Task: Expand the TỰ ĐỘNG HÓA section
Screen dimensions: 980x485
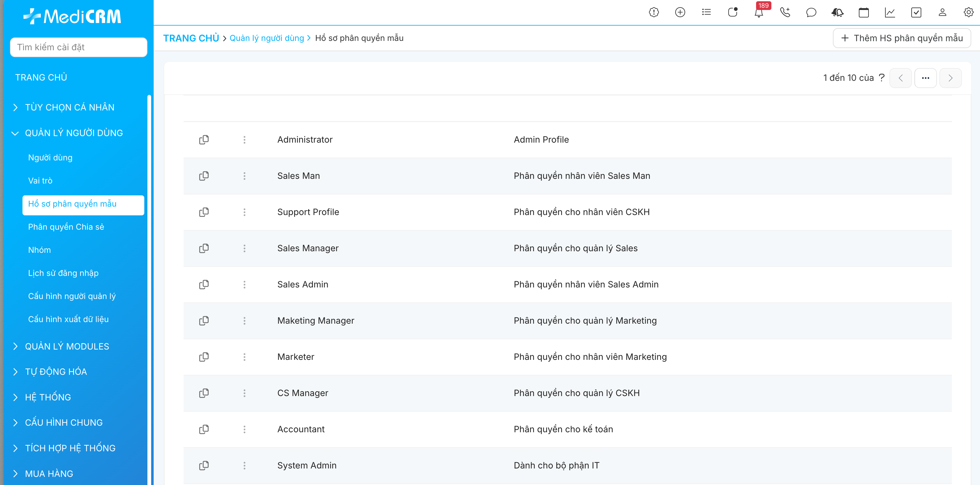Action: 56,372
